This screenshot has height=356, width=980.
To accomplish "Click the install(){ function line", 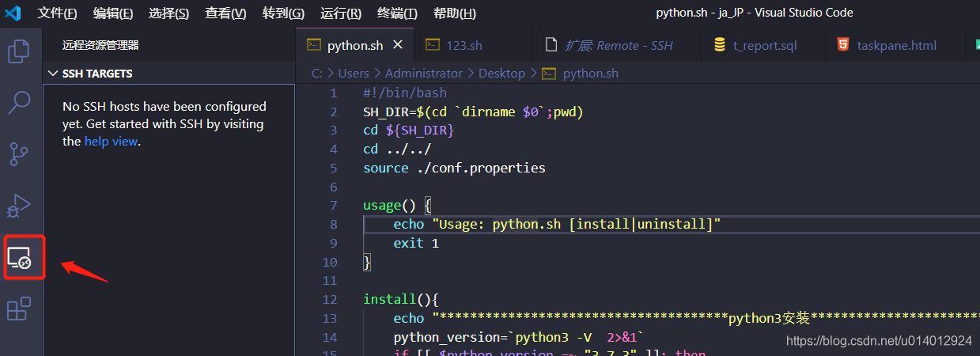I will click(401, 300).
